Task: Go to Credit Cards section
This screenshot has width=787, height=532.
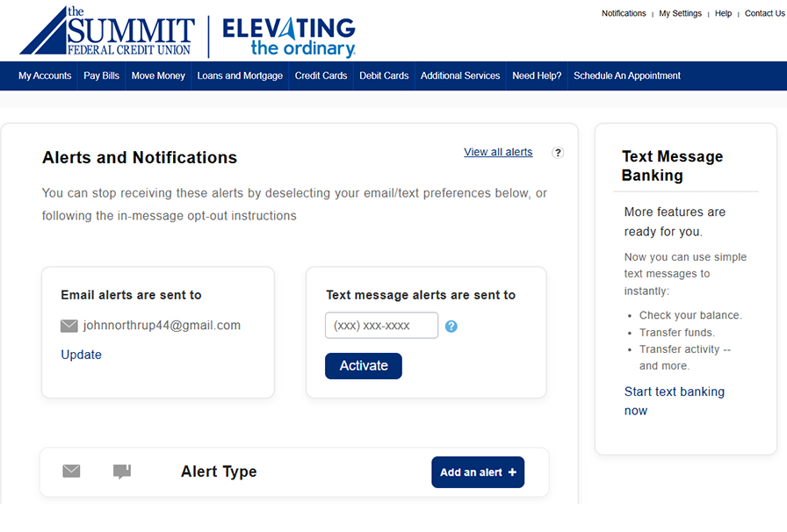Action: [321, 75]
